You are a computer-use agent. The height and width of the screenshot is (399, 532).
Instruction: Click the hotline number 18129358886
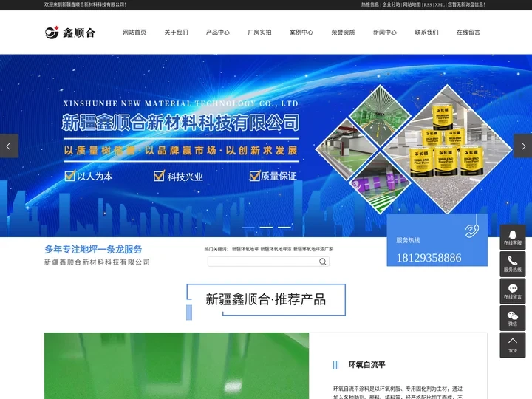click(x=429, y=258)
